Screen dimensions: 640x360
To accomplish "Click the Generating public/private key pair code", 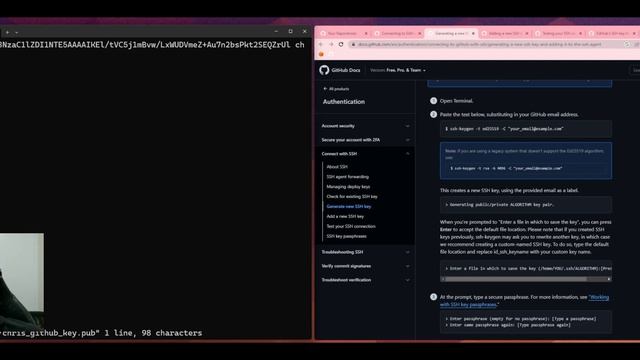I will coord(526,204).
